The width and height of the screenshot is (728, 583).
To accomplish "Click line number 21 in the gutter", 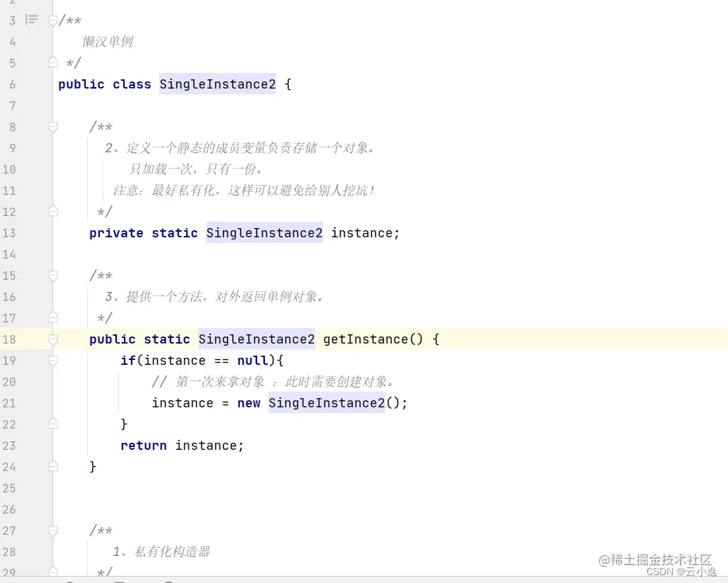I will (9, 403).
